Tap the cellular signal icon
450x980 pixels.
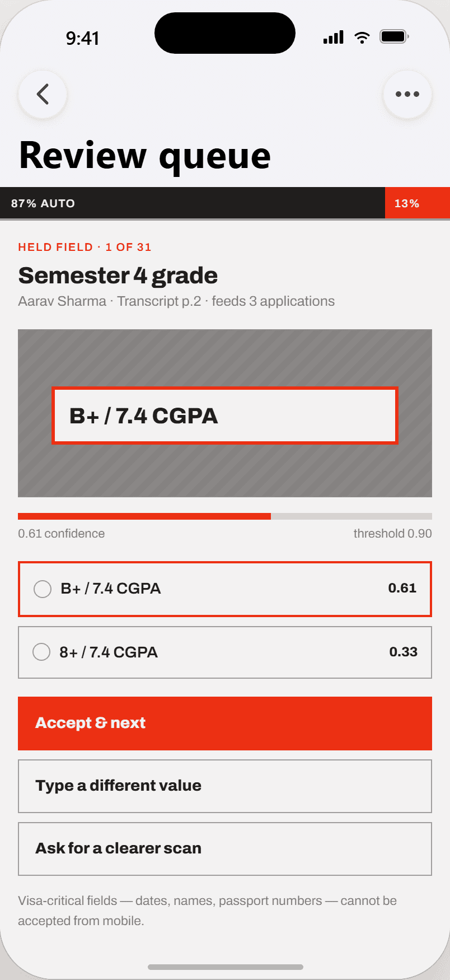coord(334,38)
